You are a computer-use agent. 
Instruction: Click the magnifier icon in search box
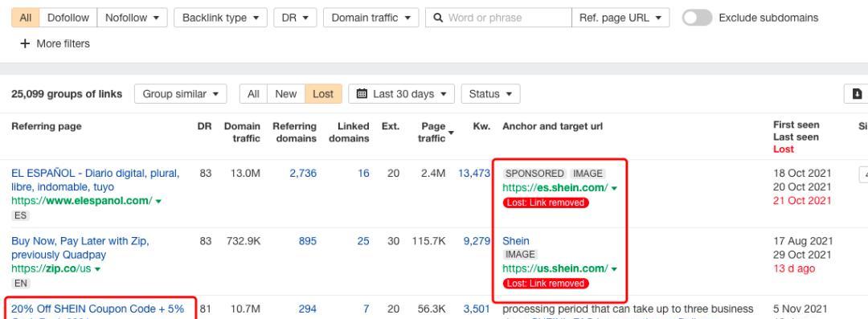pos(438,18)
